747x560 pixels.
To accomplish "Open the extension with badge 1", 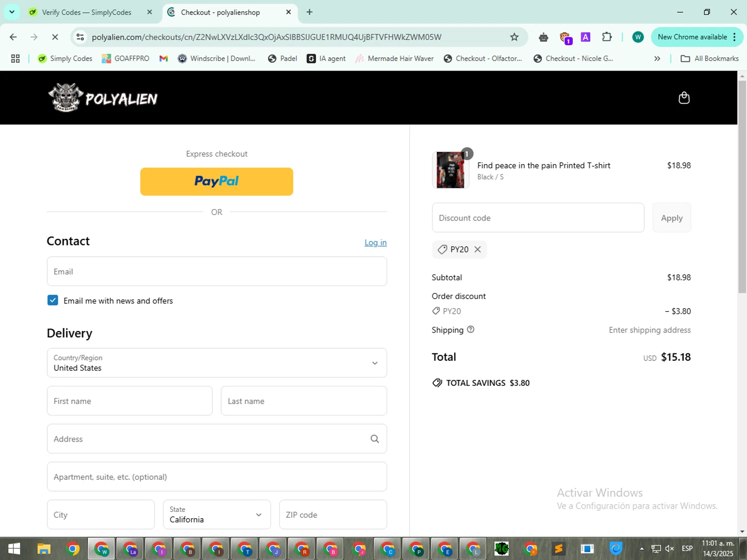I will point(565,37).
